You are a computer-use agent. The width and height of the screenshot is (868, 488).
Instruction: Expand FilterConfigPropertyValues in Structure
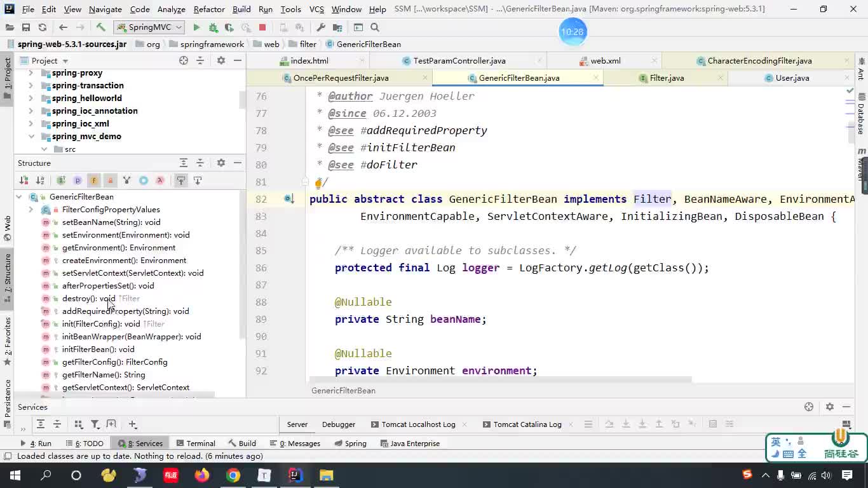(31, 210)
